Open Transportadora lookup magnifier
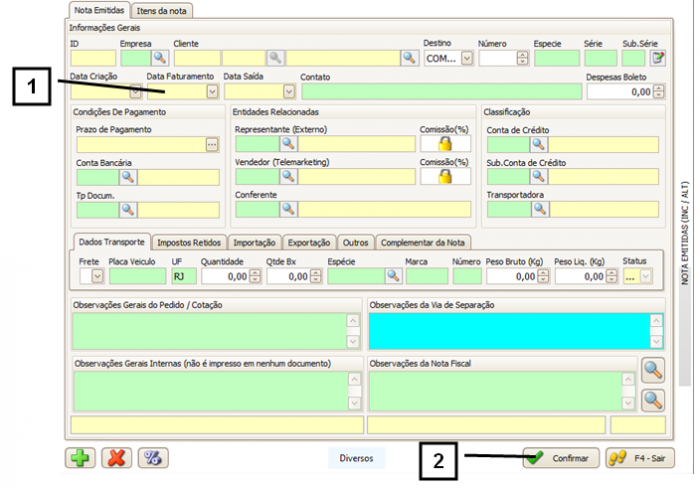Screen dimensions: 700x488 pyautogui.click(x=540, y=209)
